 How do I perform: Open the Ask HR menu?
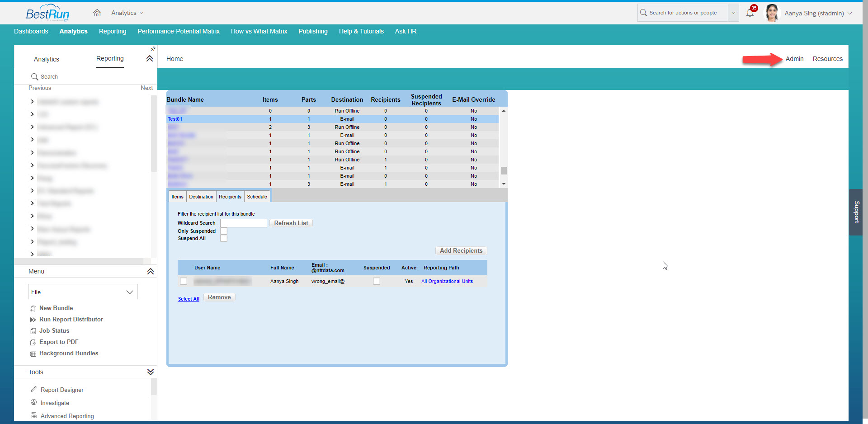[406, 31]
